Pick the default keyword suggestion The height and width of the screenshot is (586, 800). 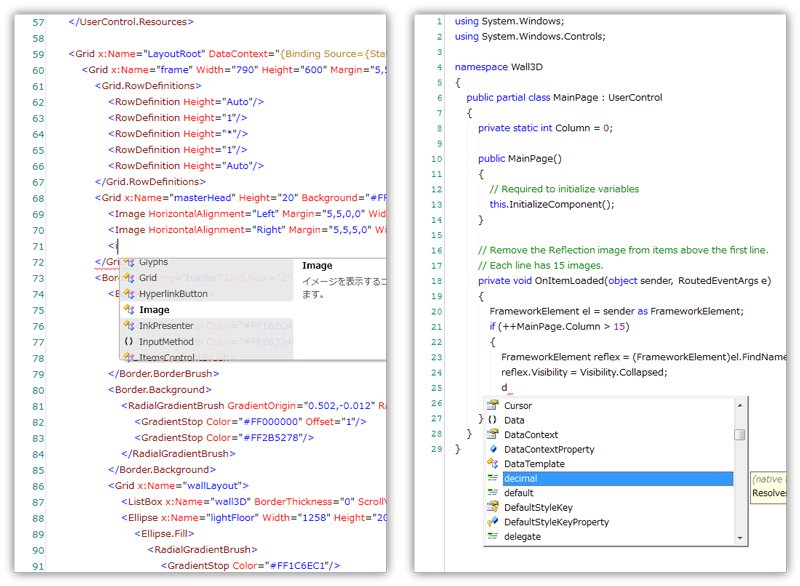(518, 493)
